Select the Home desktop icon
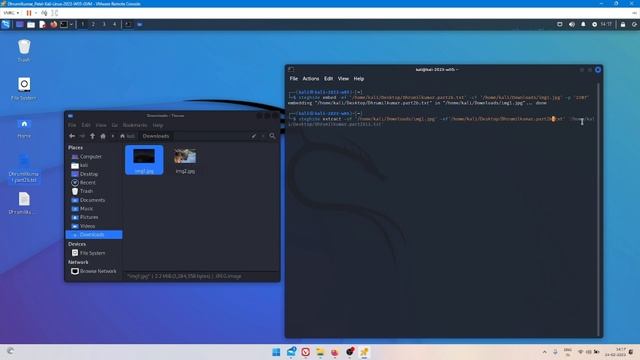The width and height of the screenshot is (640, 360). [x=24, y=128]
